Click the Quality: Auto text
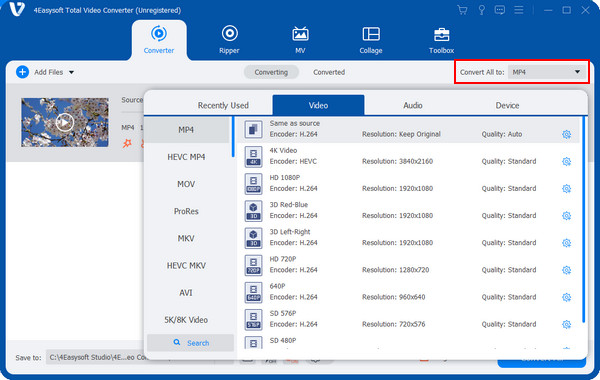Image resolution: width=600 pixels, height=380 pixels. pyautogui.click(x=502, y=134)
